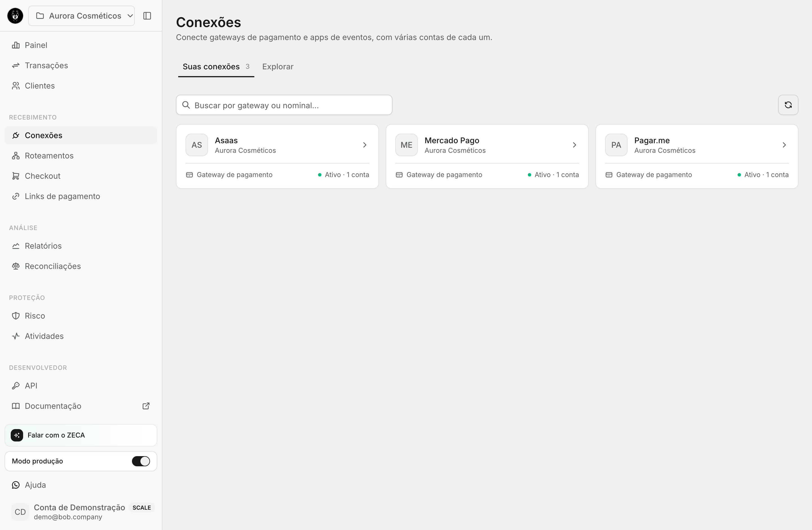Image resolution: width=812 pixels, height=530 pixels.
Task: Click the external link icon beside Documentação
Action: (x=146, y=406)
